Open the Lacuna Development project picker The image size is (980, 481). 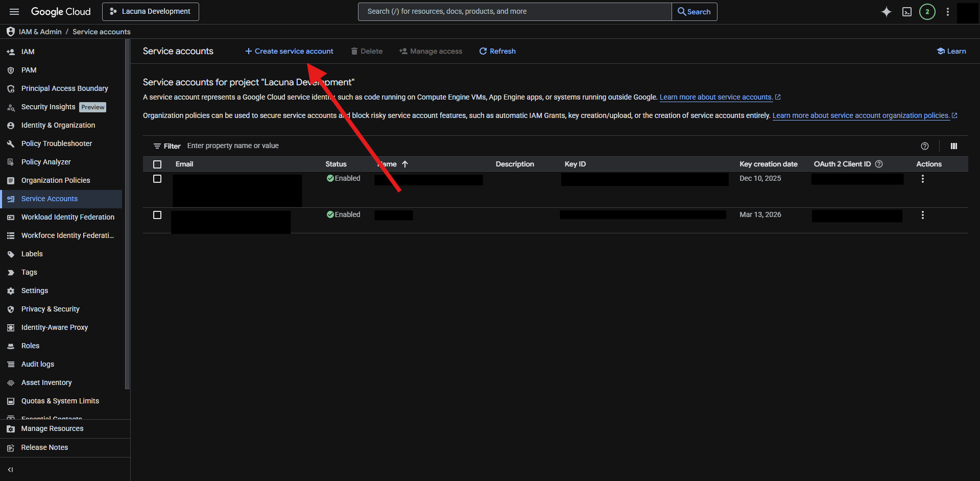point(151,12)
